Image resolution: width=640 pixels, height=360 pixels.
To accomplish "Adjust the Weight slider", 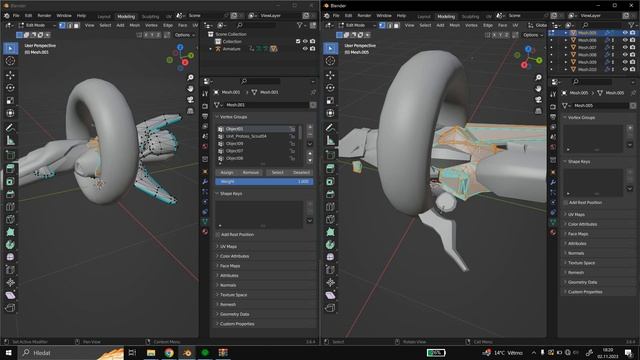I will (264, 182).
